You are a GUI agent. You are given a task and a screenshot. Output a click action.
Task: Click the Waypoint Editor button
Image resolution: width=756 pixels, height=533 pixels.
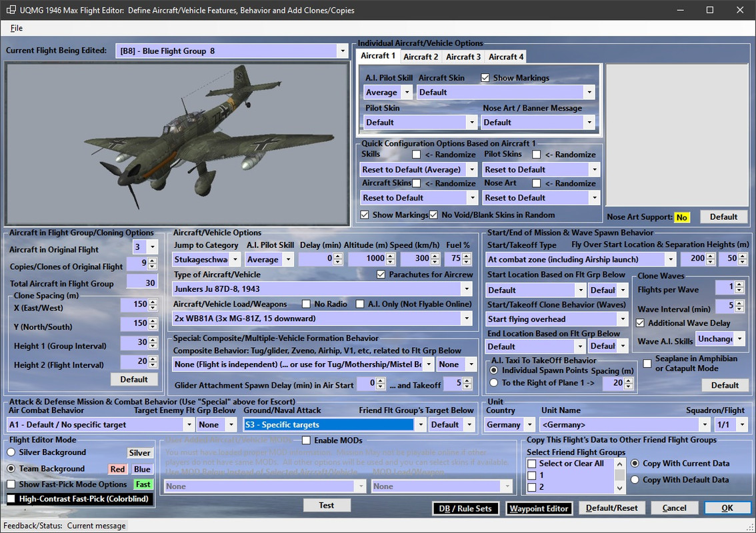point(539,508)
